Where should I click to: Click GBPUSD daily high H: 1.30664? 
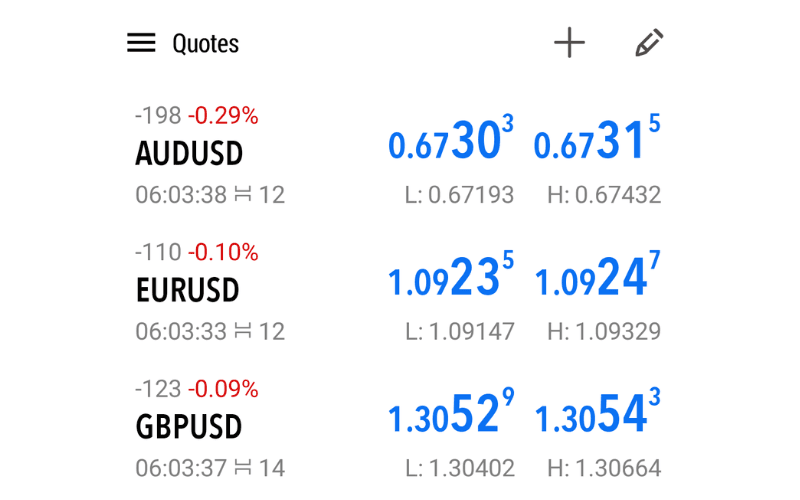click(x=604, y=467)
